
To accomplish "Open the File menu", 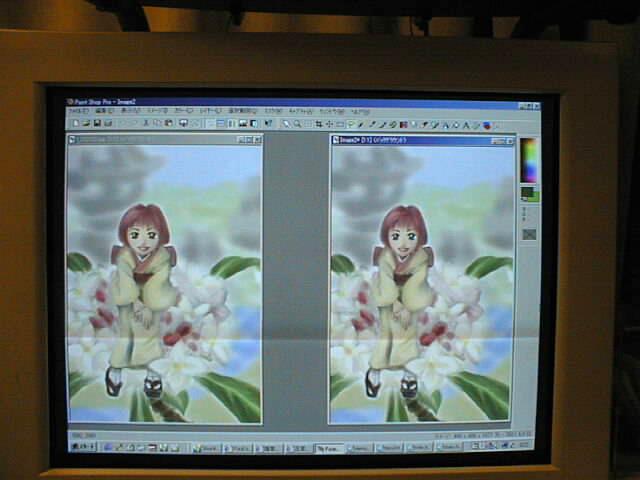I will [x=79, y=111].
